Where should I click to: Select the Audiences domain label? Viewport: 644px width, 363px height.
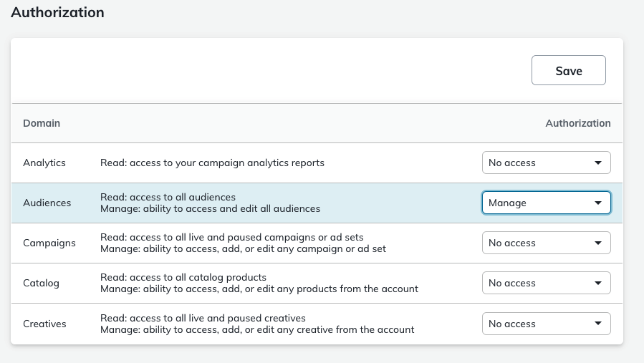pos(47,203)
